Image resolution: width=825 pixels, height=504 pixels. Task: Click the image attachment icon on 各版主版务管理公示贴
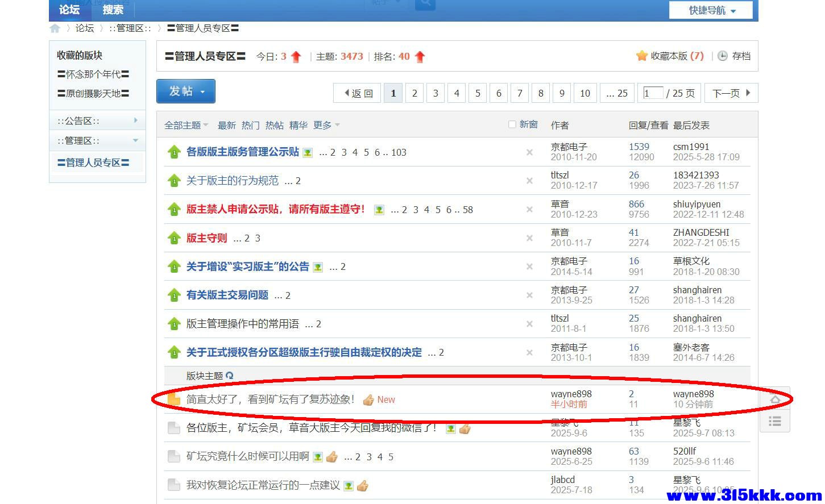(x=307, y=152)
